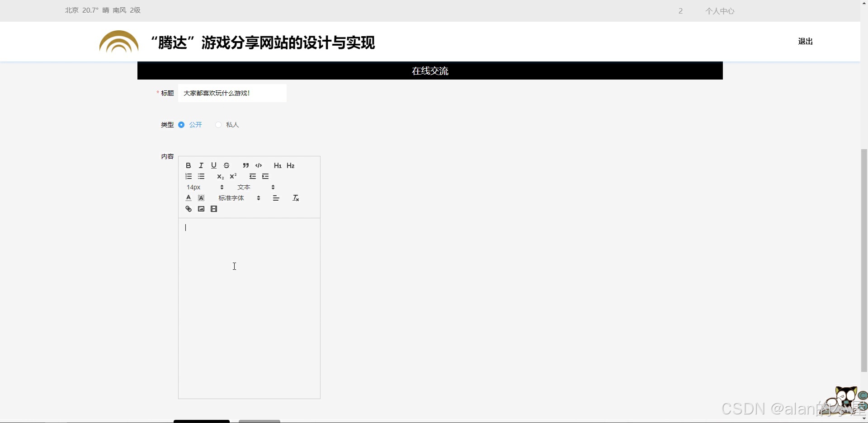Open the background color picker
The height and width of the screenshot is (423, 868).
point(201,198)
